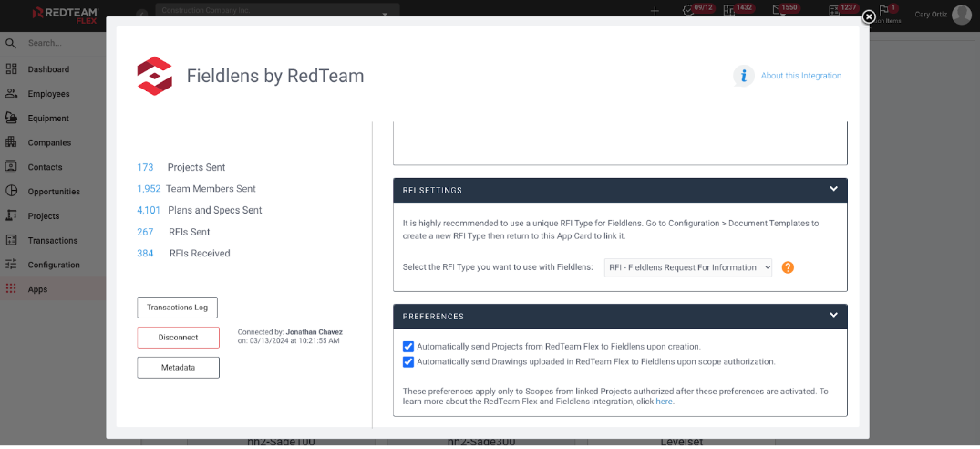Click the Projects crane icon

(11, 215)
